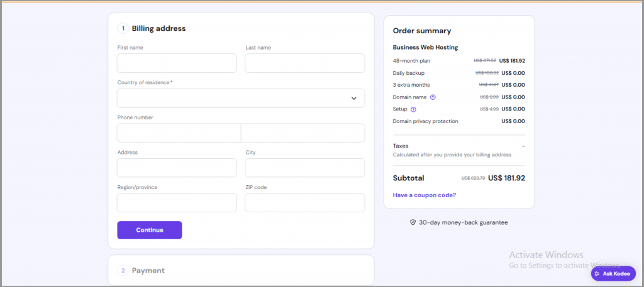Click the Setup help question icon
Image resolution: width=644 pixels, height=287 pixels.
coord(413,109)
